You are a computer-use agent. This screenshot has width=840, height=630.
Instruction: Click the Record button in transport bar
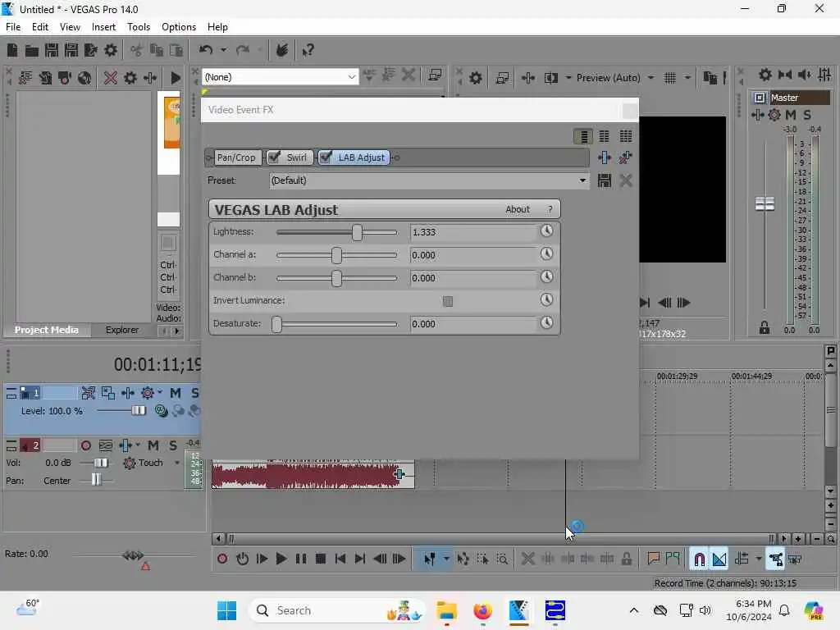point(222,559)
